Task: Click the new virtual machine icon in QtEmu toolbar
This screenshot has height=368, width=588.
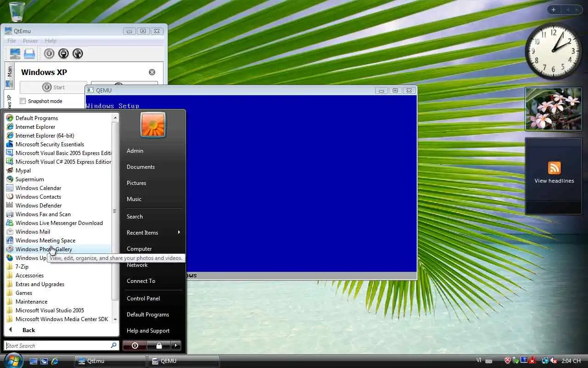Action: pos(15,53)
